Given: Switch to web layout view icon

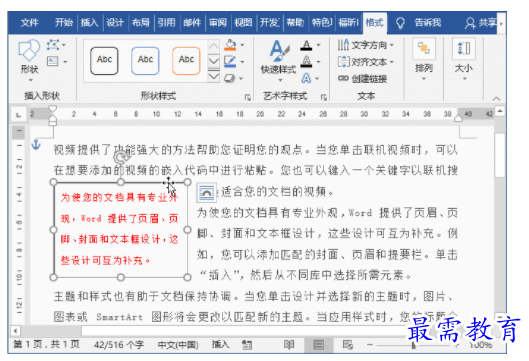Looking at the screenshot, I should tap(347, 344).
